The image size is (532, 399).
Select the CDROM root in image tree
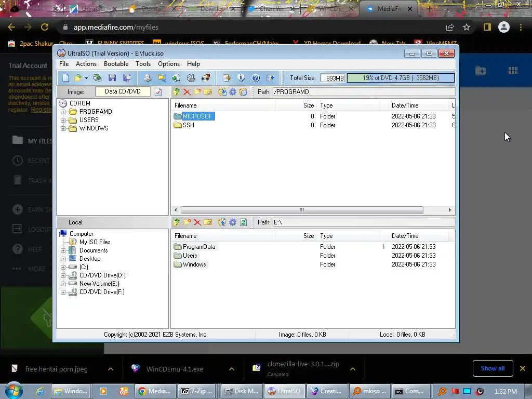click(x=79, y=103)
